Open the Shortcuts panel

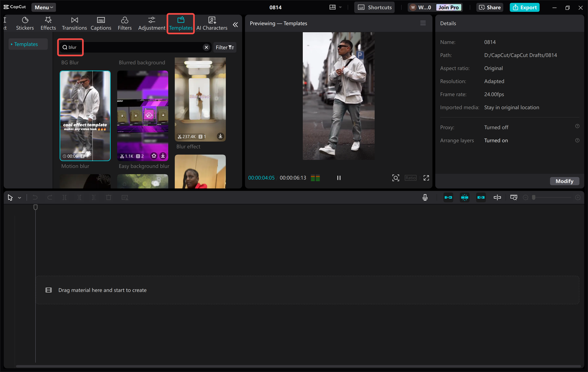(x=374, y=7)
